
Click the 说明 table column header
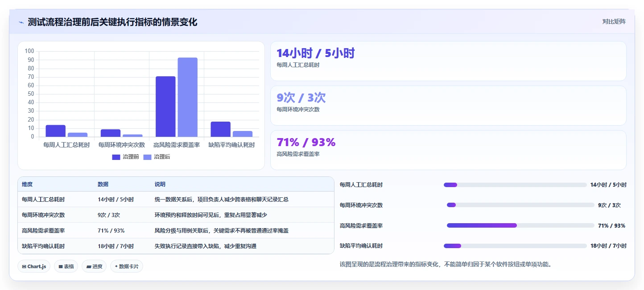click(x=160, y=184)
